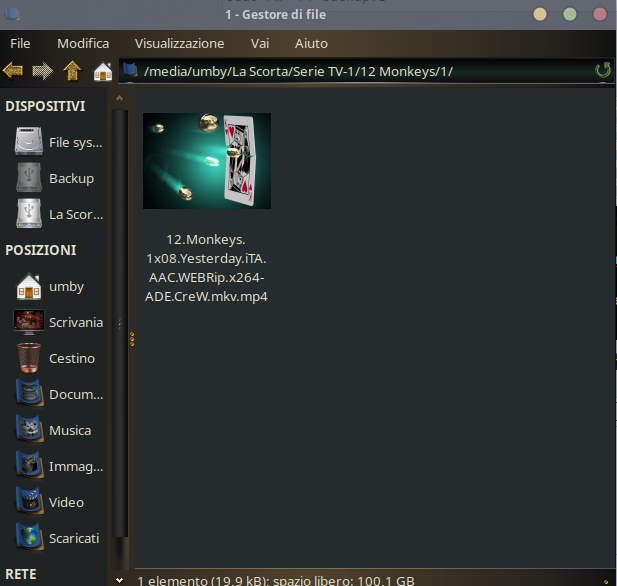Open the umby home folder icon in sidebar

pyautogui.click(x=29, y=286)
